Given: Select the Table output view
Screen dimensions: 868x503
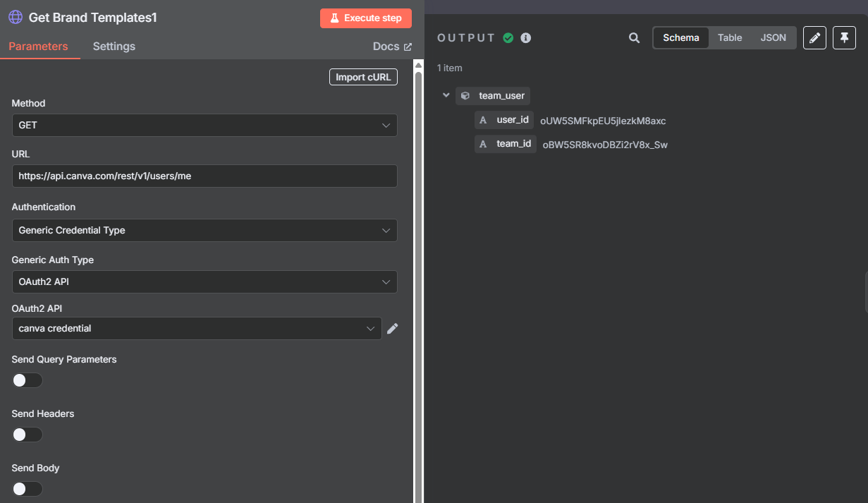Looking at the screenshot, I should click(730, 37).
